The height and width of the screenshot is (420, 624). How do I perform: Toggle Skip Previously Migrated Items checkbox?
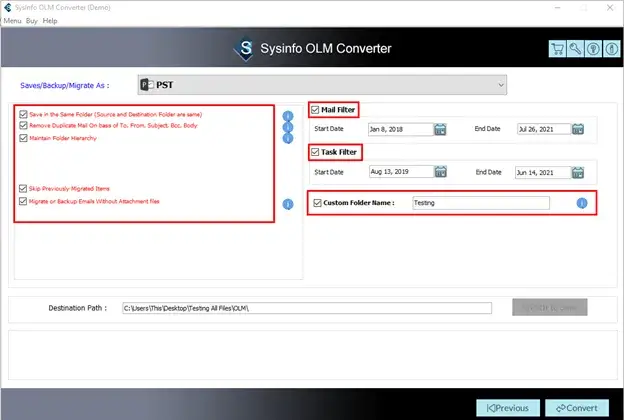[23, 188]
